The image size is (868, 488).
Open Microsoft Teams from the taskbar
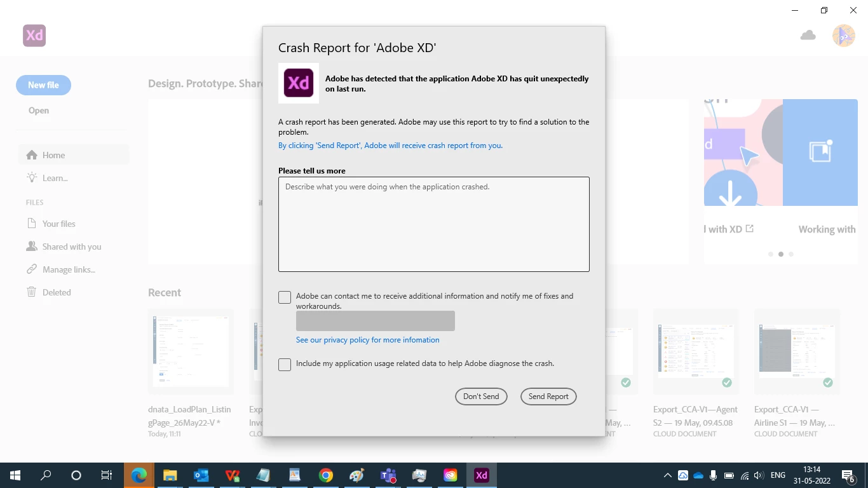pos(388,475)
